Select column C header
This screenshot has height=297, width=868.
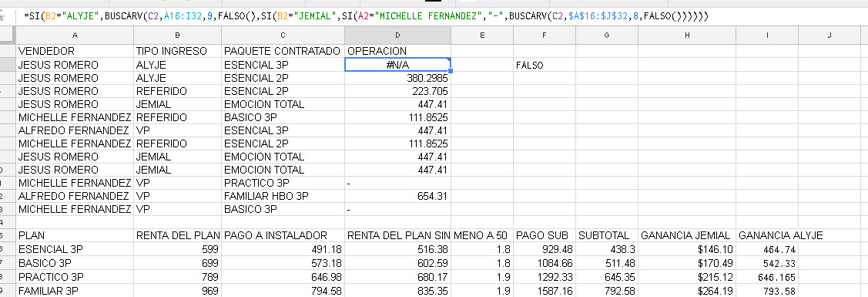[283, 35]
